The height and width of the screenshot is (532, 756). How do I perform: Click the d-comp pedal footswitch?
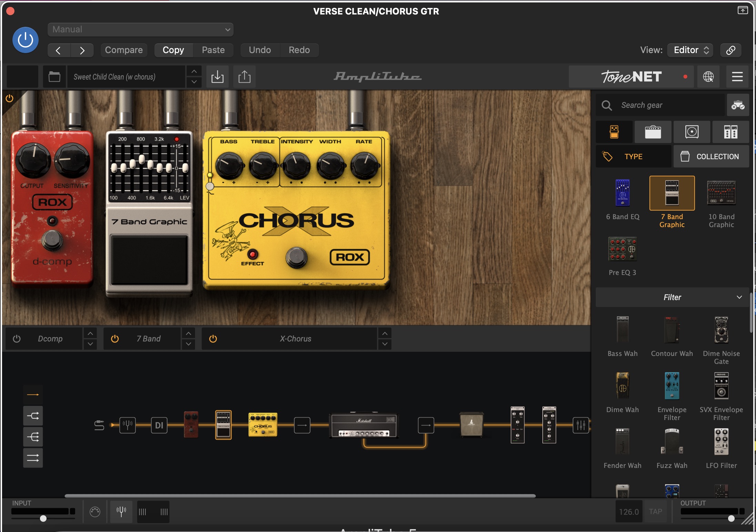point(52,240)
